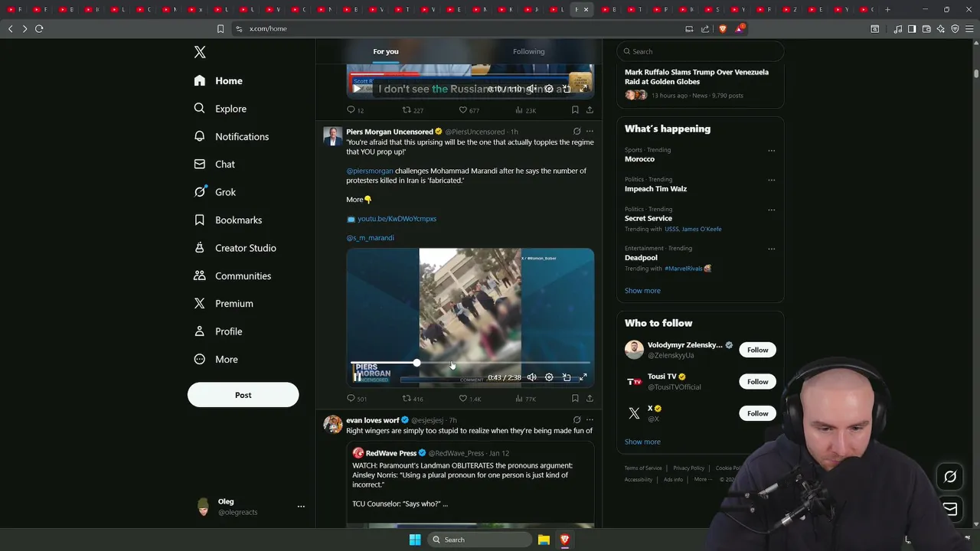Open picture-in-picture on Piers Morgan video

(x=567, y=377)
